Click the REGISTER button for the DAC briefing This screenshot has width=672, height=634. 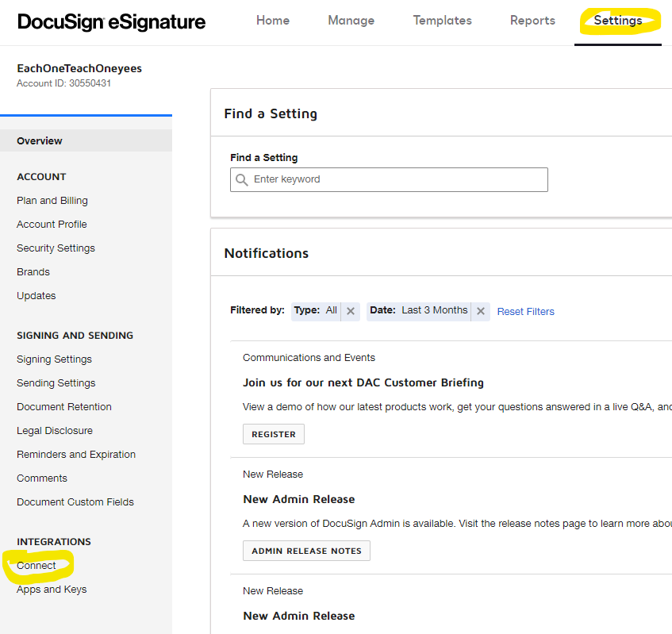273,434
